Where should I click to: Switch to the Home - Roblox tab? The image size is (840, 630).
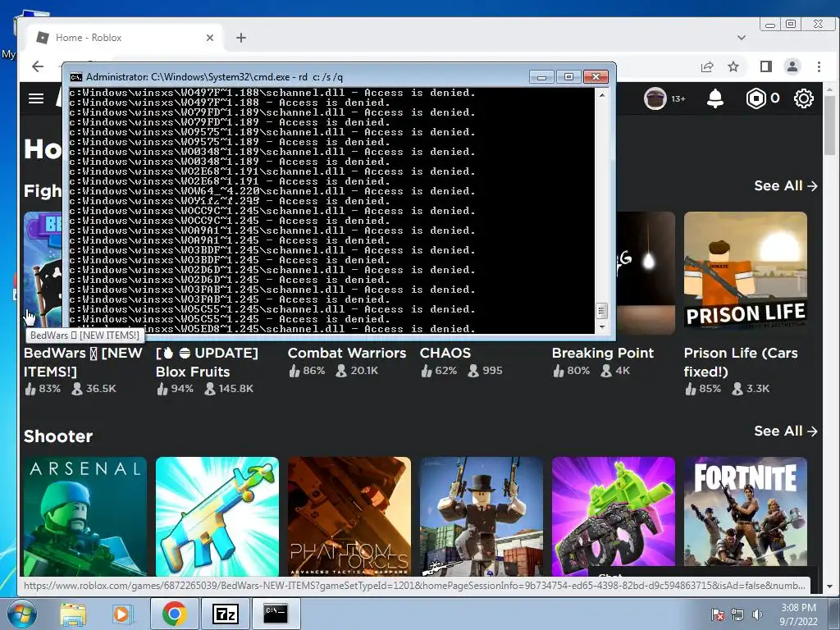(x=125, y=38)
